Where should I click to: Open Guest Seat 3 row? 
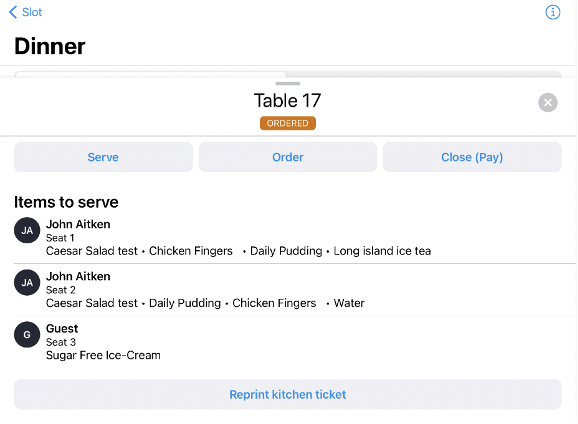[295, 342]
